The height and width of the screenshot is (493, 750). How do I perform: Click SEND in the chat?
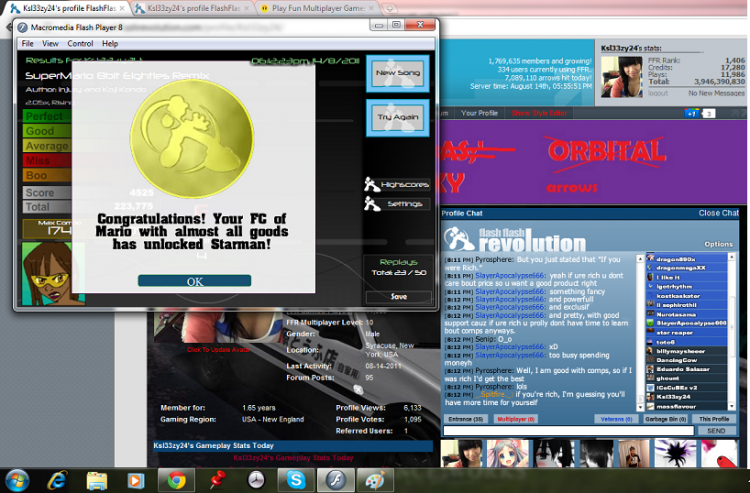[x=716, y=431]
